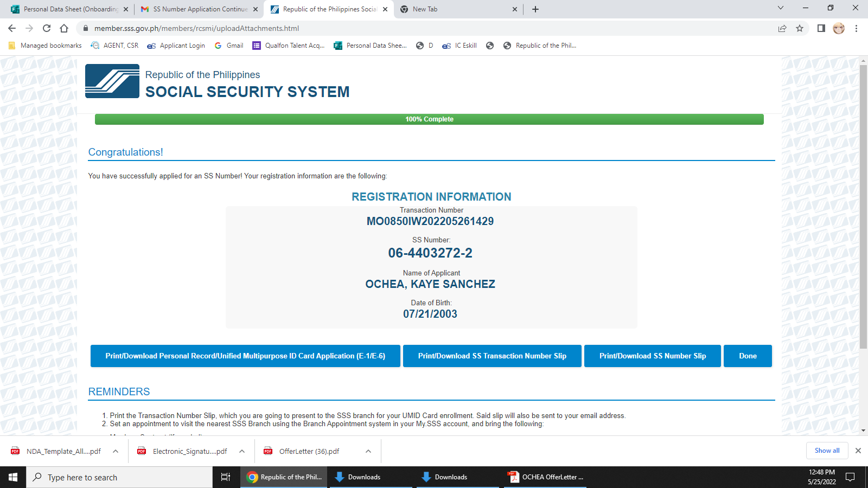Open the Chrome profile avatar
Screen dimensions: 868x488
pyautogui.click(x=839, y=28)
